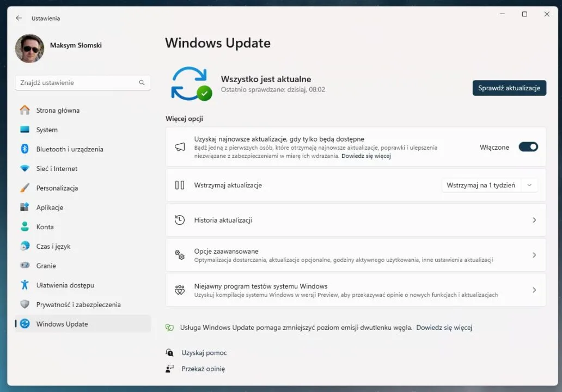Click the Znajdź ustawienie search field
The image size is (562, 392).
pos(76,83)
